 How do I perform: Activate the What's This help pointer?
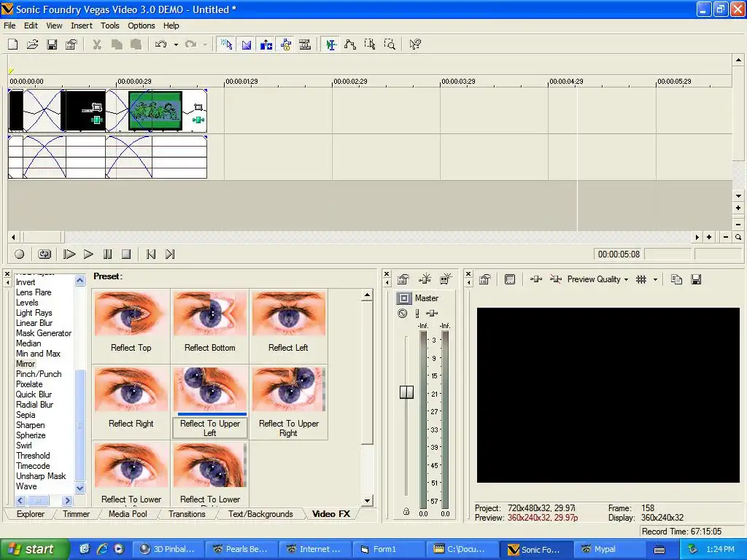(415, 44)
